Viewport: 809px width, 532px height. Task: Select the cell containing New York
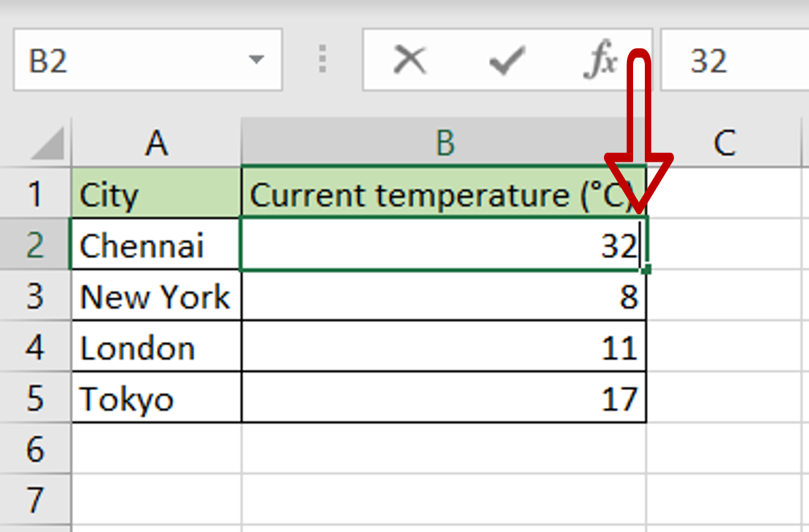(156, 296)
